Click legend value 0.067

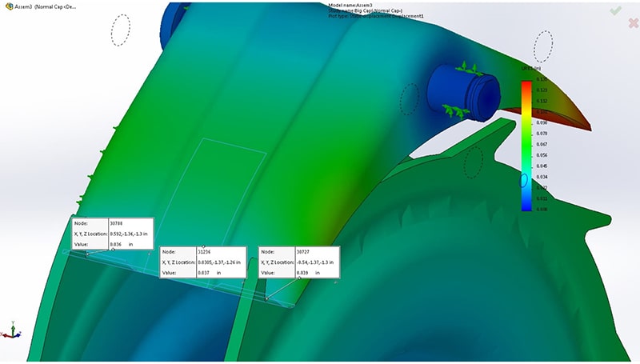542,144
